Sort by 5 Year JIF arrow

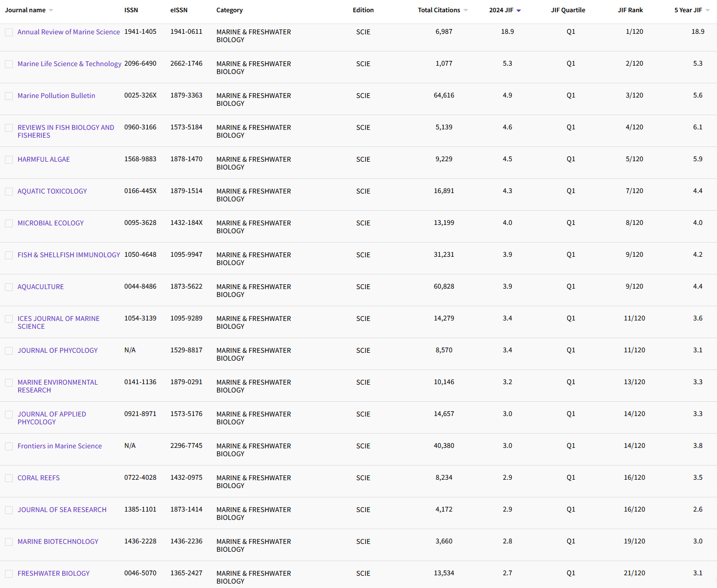pyautogui.click(x=708, y=10)
